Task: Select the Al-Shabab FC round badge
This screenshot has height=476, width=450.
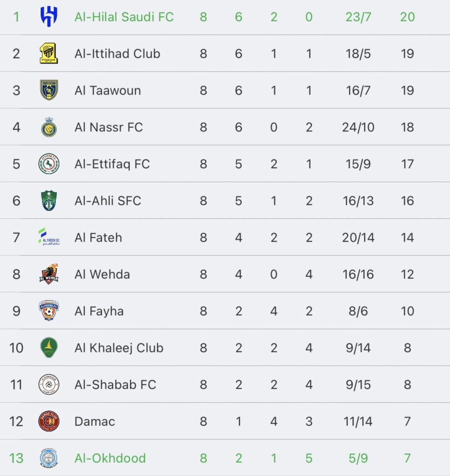Action: (48, 384)
